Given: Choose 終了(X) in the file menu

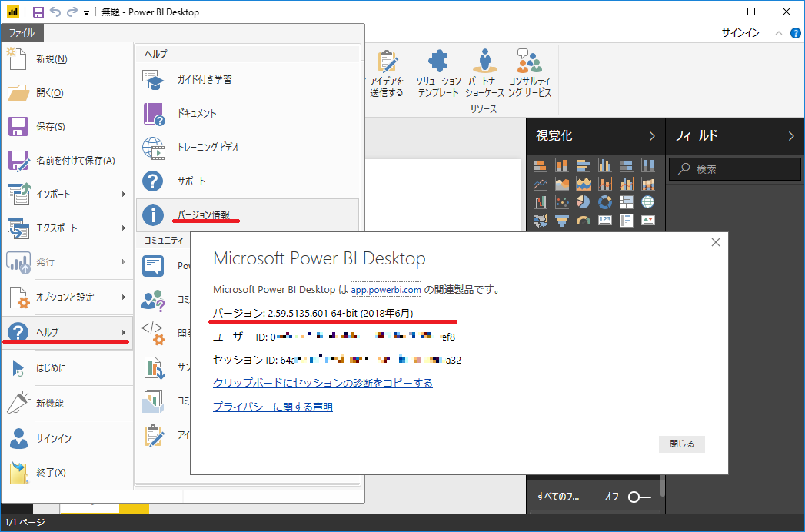Looking at the screenshot, I should 67,473.
